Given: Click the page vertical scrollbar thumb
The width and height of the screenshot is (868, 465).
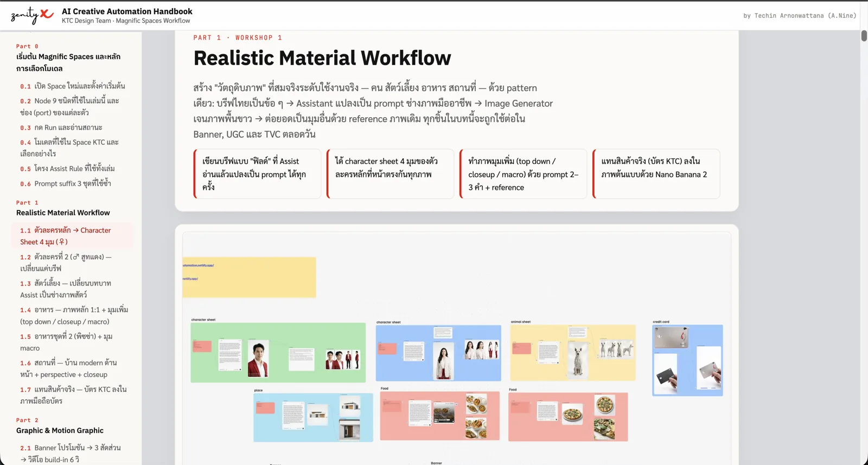Looking at the screenshot, I should [864, 36].
